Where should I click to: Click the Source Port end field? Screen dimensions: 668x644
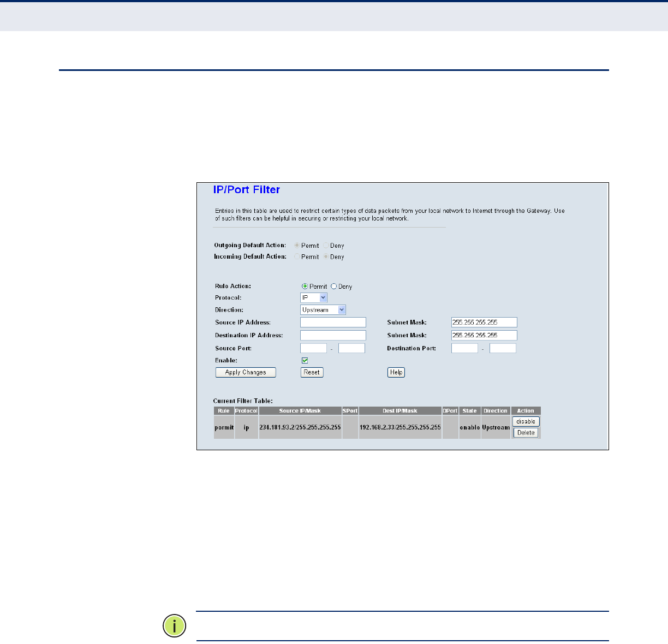[x=351, y=348]
